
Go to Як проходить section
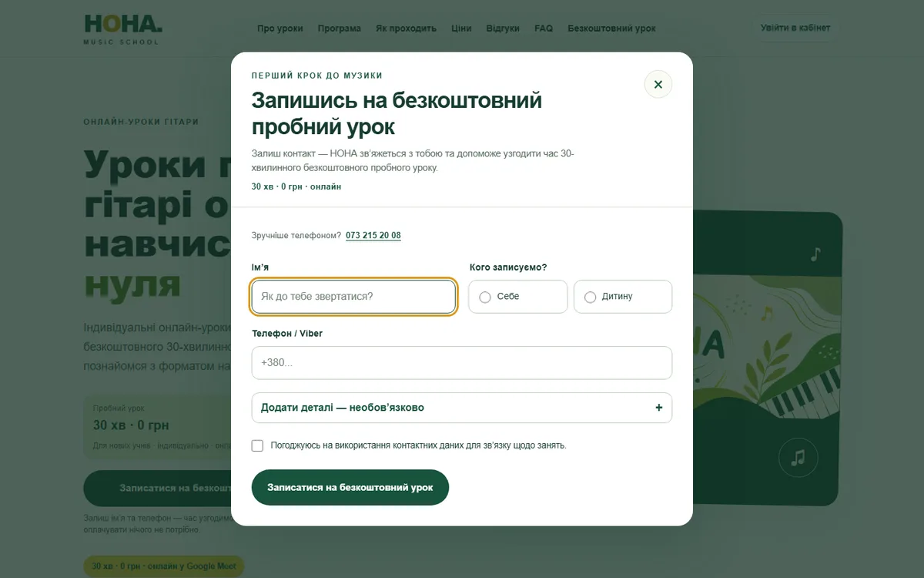click(406, 29)
